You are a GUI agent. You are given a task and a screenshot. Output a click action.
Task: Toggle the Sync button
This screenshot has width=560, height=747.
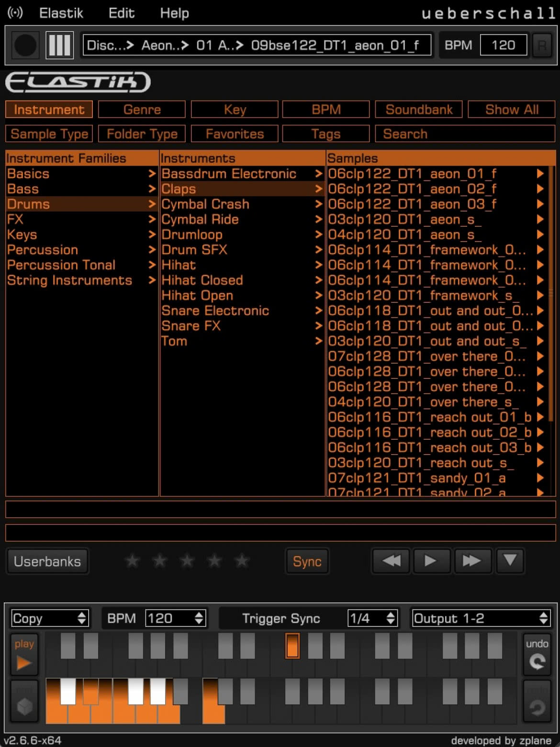click(x=307, y=561)
